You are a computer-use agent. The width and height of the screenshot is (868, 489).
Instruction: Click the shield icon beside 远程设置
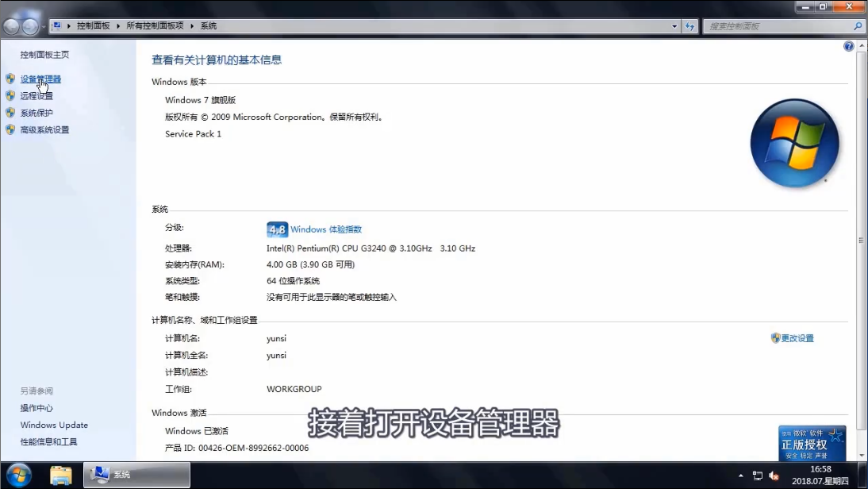(x=10, y=96)
